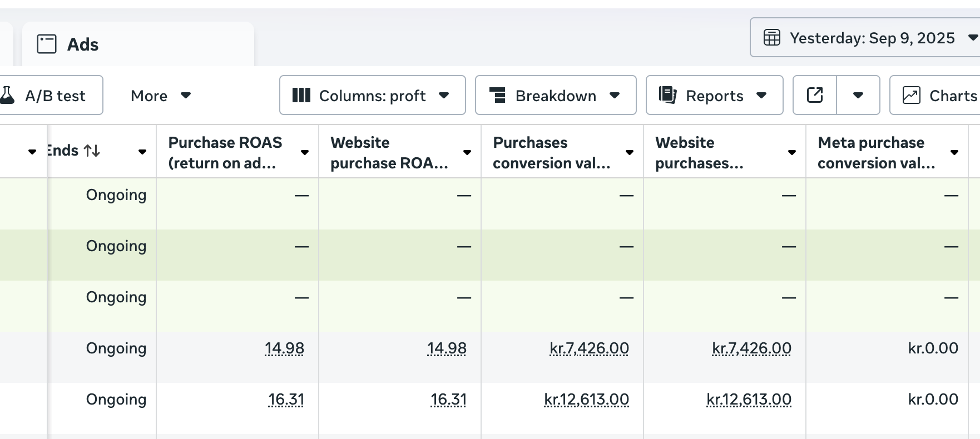Viewport: 980px width, 439px height.
Task: Click the kr.12,613.00 Purchases conversion value
Action: click(586, 400)
